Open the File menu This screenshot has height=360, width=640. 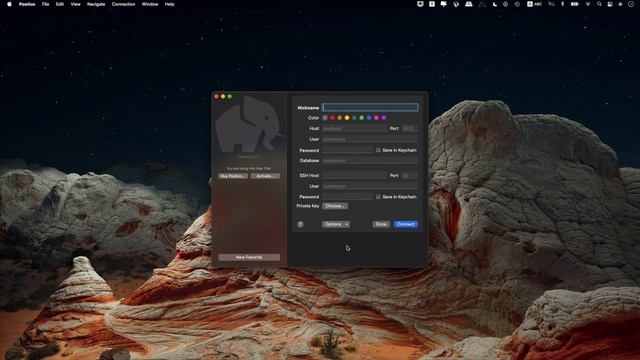(x=45, y=4)
